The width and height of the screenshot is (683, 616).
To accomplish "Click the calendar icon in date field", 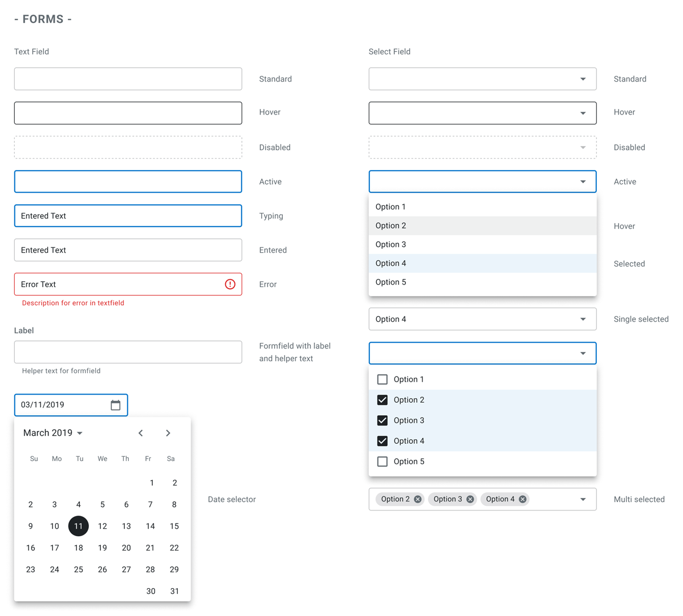I will [115, 405].
